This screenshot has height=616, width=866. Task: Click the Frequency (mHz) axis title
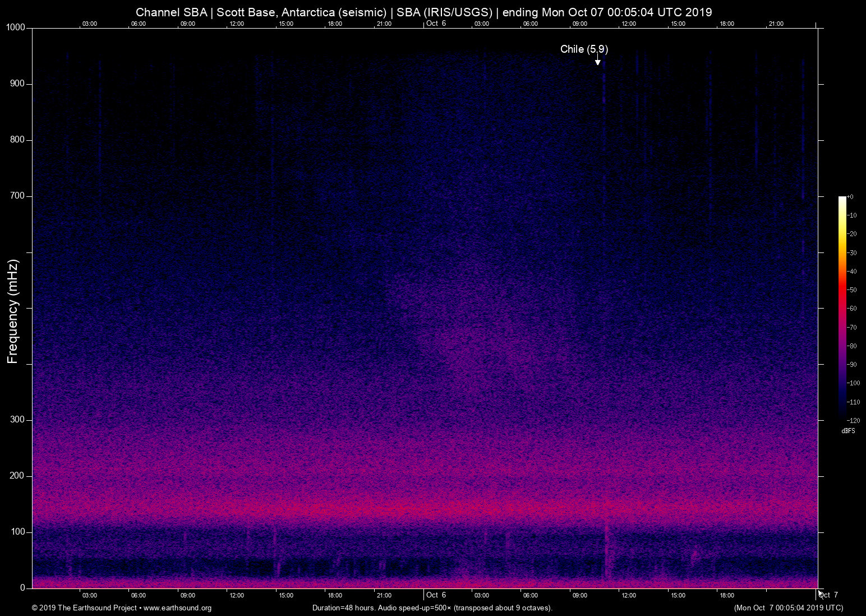[13, 311]
